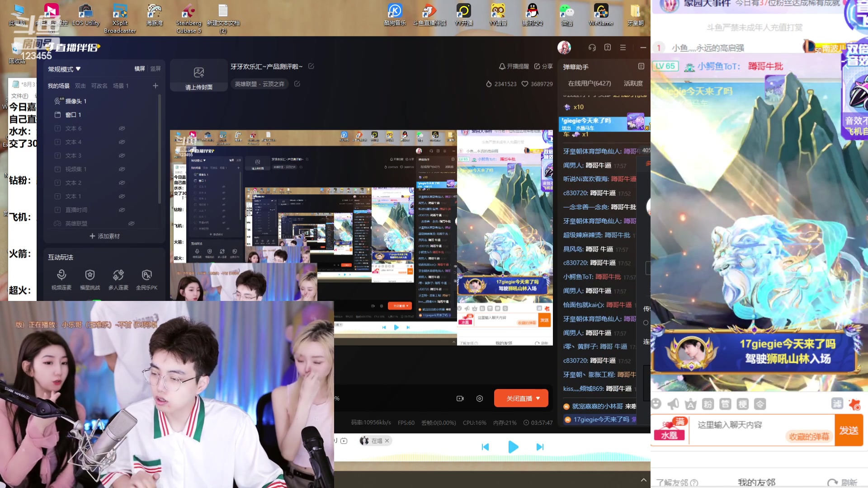Screen dimensions: 868x488
Task: Share the live stream via 分享
Action: coord(543,66)
